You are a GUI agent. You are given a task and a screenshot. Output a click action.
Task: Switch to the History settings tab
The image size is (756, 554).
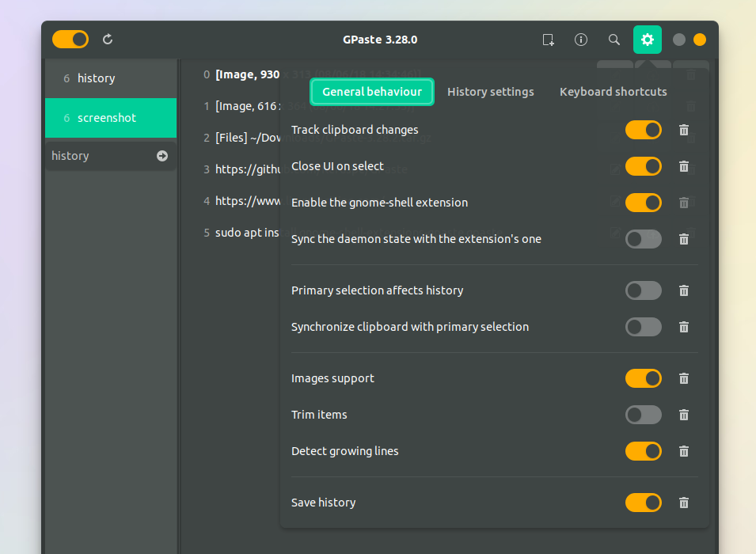click(491, 92)
